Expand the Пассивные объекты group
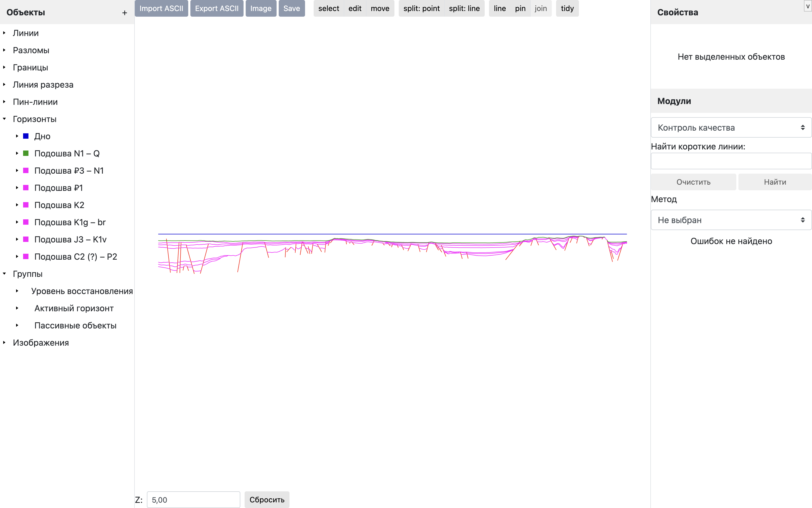The image size is (812, 508). tap(17, 325)
